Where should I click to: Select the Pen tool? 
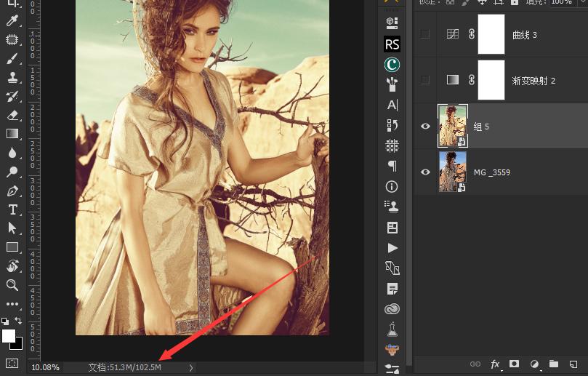(x=12, y=191)
